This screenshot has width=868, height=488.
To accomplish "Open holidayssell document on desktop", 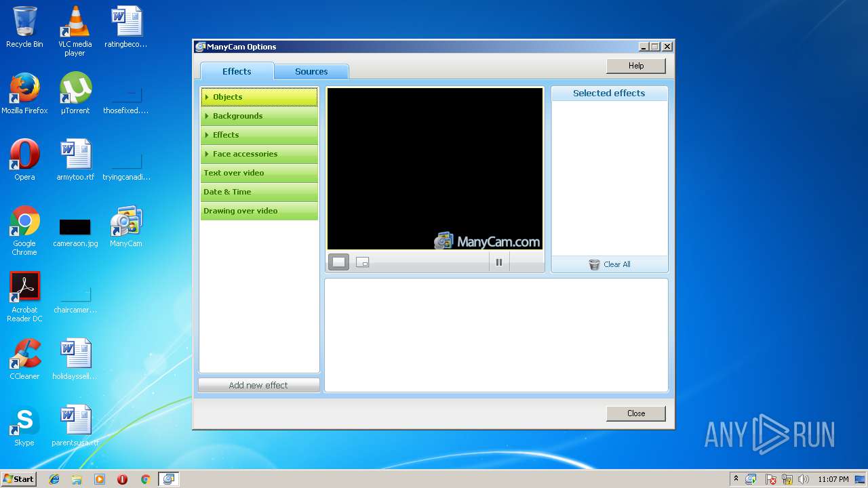I will click(75, 359).
